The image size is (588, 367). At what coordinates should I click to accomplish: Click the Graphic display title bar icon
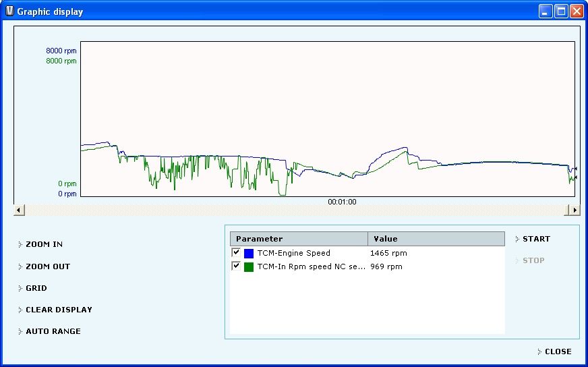(x=9, y=11)
